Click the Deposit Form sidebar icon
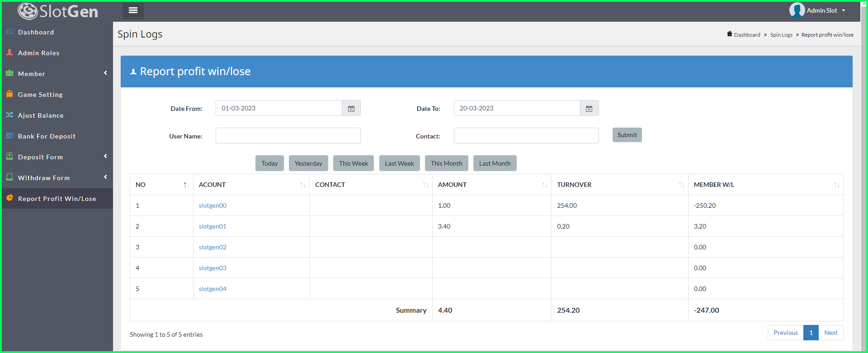This screenshot has width=868, height=353. coord(9,157)
